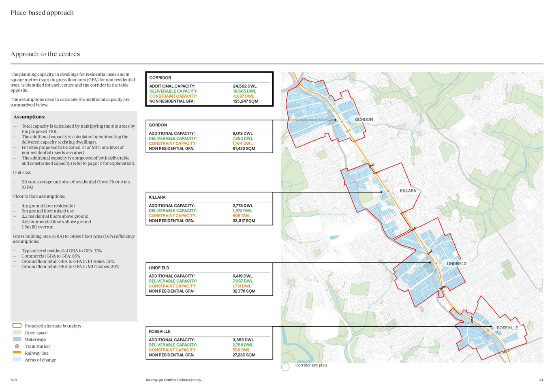Click the Corridor additional capacity value 24,562 DWL

click(x=245, y=86)
